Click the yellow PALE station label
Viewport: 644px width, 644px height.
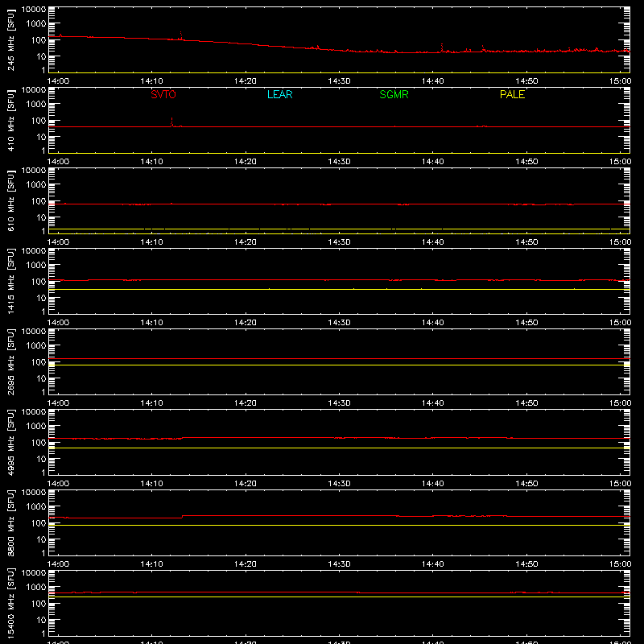point(512,94)
